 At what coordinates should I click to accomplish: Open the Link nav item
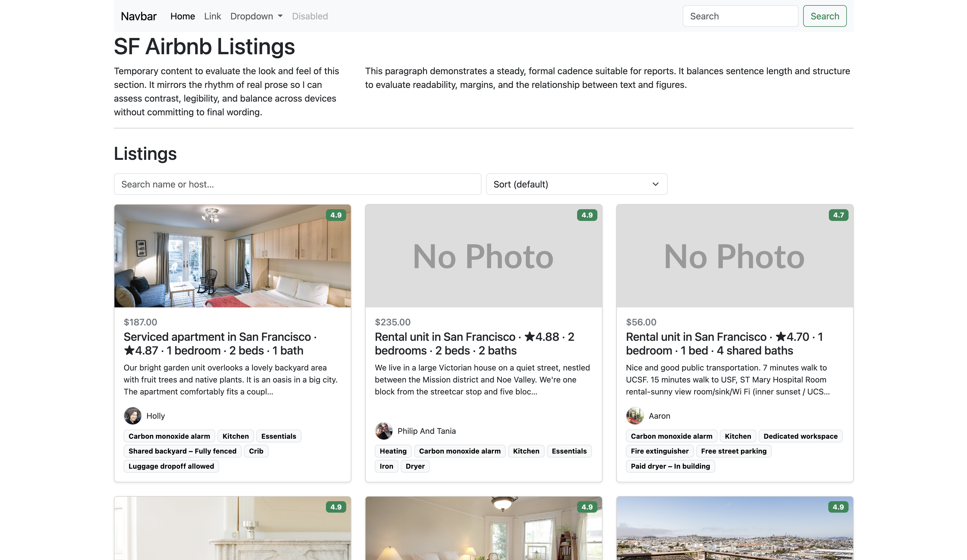point(213,16)
